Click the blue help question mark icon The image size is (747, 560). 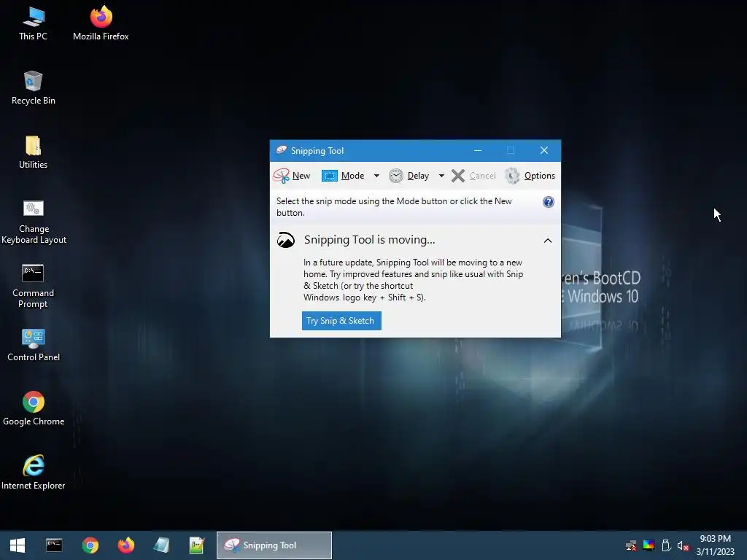click(549, 202)
